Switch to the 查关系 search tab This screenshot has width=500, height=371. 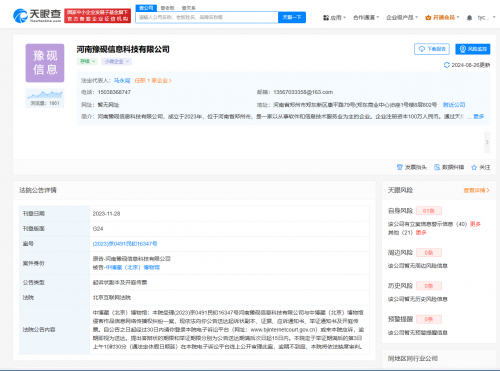pos(189,8)
